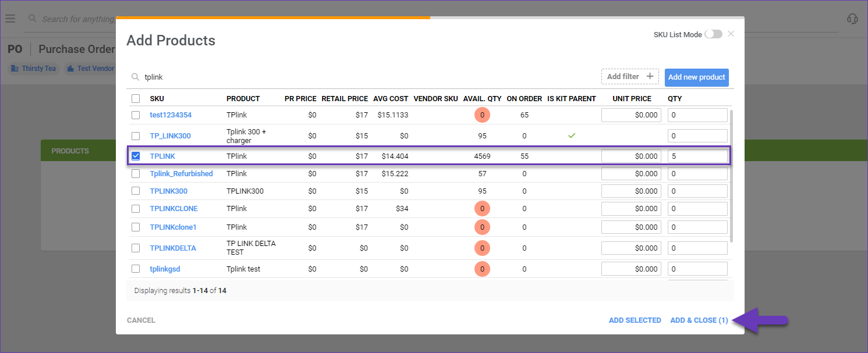Open the TPLINKCLONE SKU link
868x353 pixels.
(173, 208)
